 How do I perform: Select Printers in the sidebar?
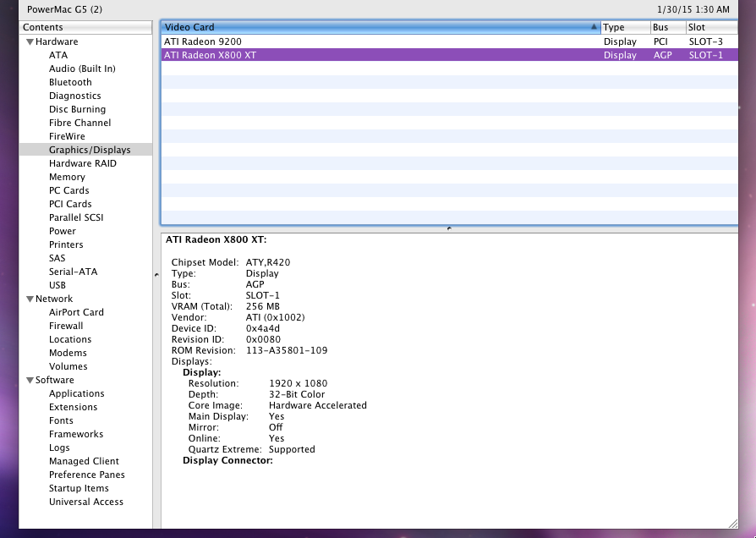[66, 244]
